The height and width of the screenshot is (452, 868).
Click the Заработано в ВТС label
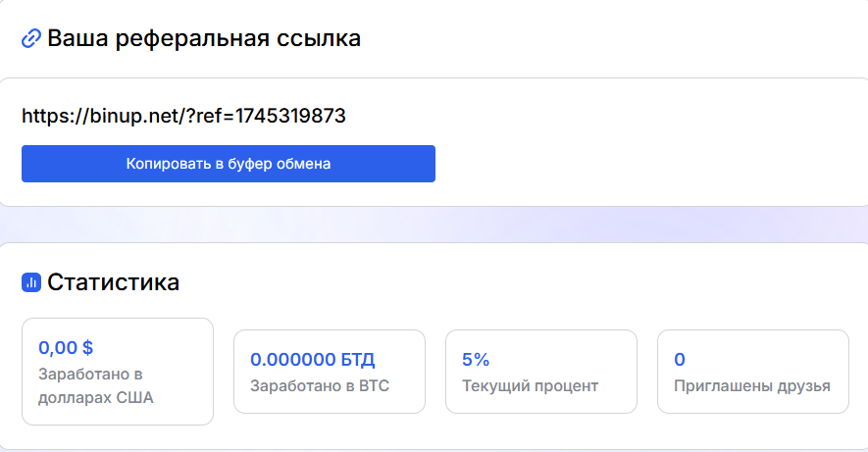320,385
